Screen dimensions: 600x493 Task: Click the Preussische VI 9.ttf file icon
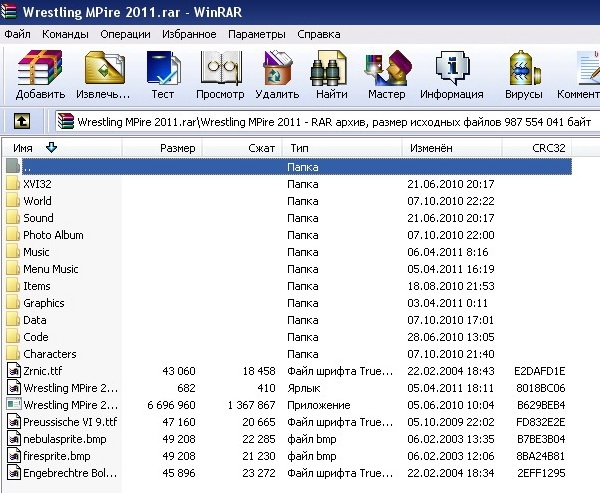point(14,421)
